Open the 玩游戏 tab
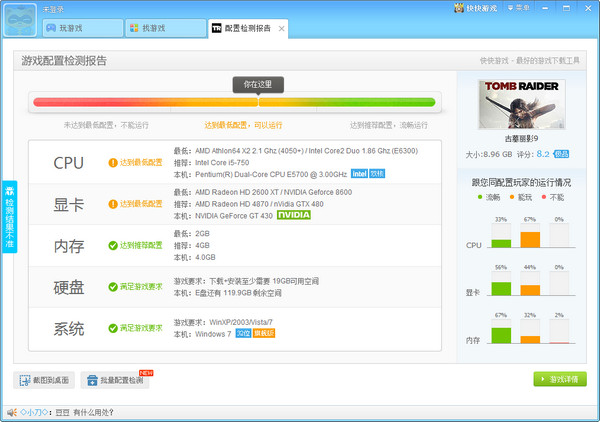This screenshot has width=600, height=422. click(83, 28)
